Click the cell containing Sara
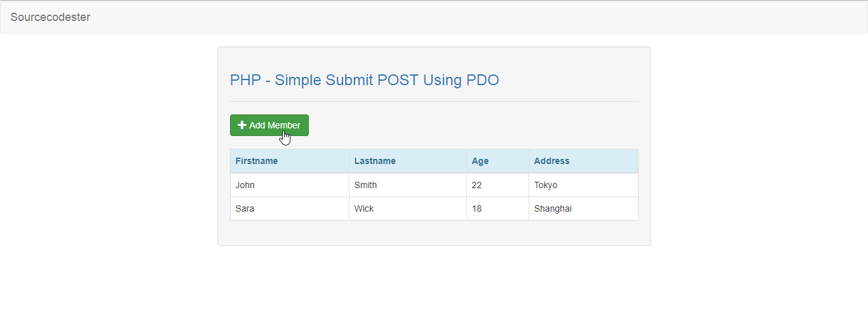868x314 pixels. coord(290,208)
